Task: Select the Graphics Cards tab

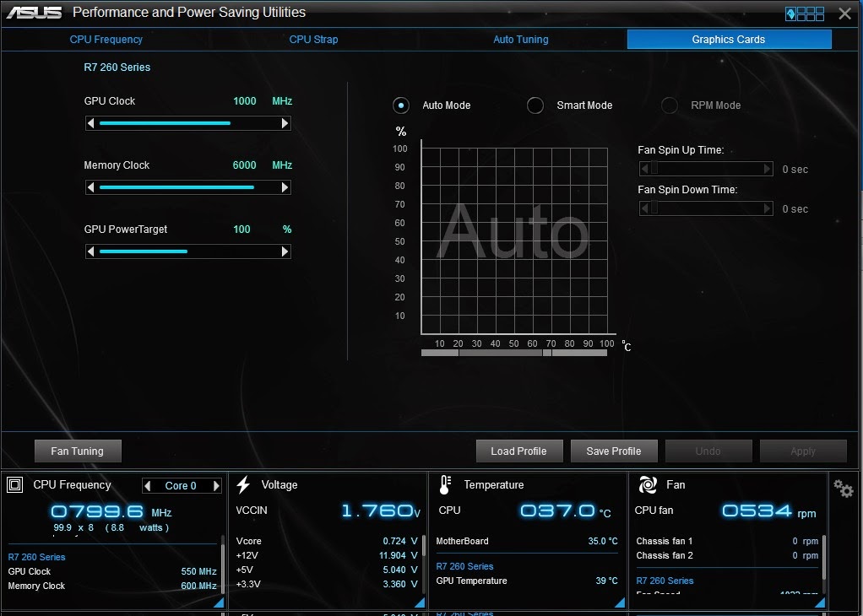Action: (730, 39)
